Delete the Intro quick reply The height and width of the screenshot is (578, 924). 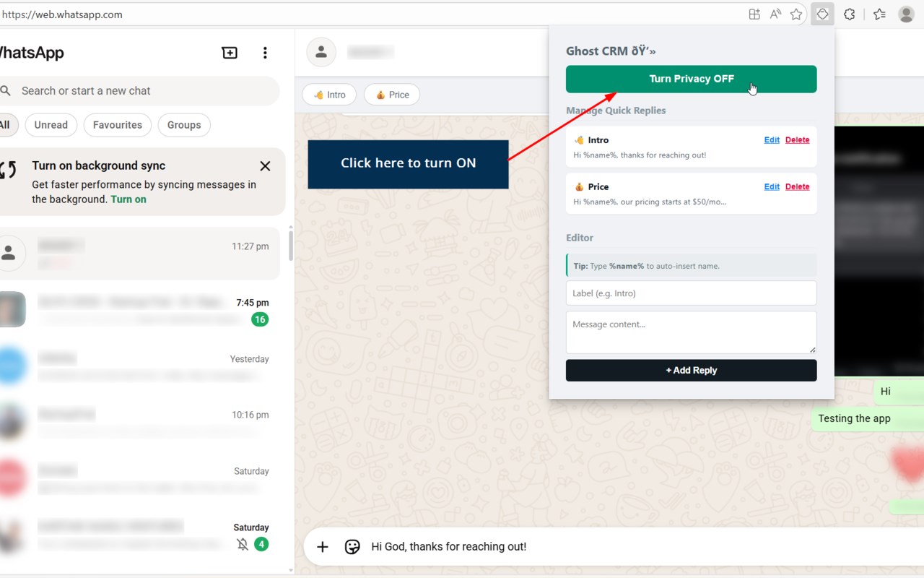797,140
